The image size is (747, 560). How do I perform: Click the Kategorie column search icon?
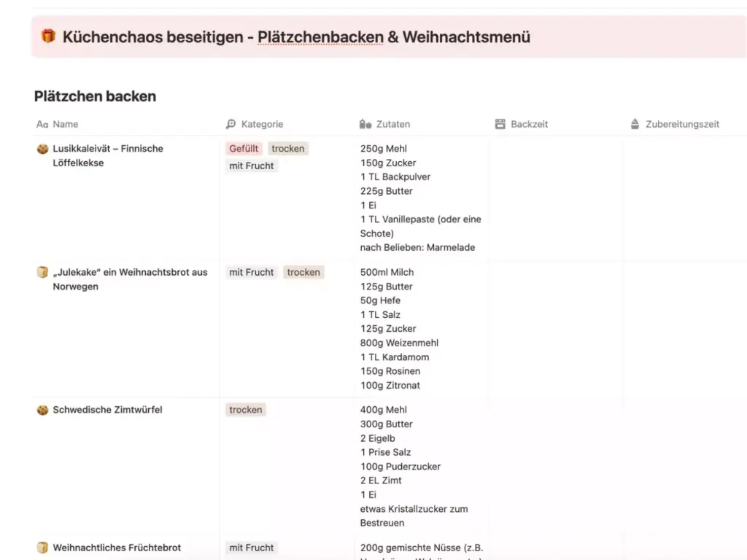click(x=231, y=125)
